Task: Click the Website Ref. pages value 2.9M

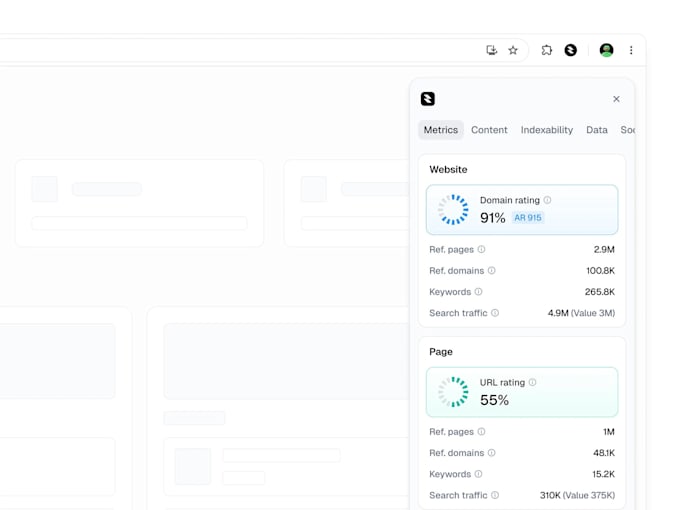Action: (x=604, y=249)
